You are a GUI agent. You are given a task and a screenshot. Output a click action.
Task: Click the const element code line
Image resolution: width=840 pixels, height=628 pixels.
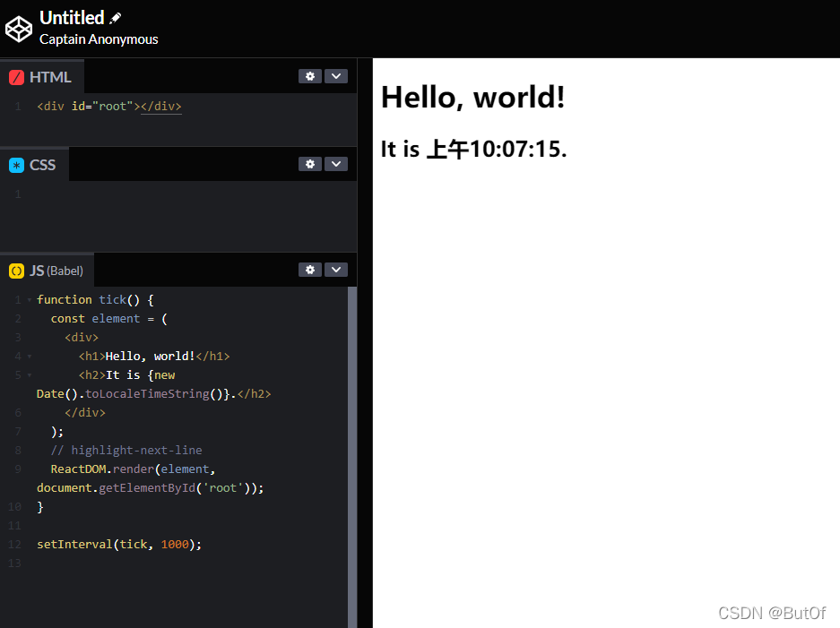(x=109, y=319)
